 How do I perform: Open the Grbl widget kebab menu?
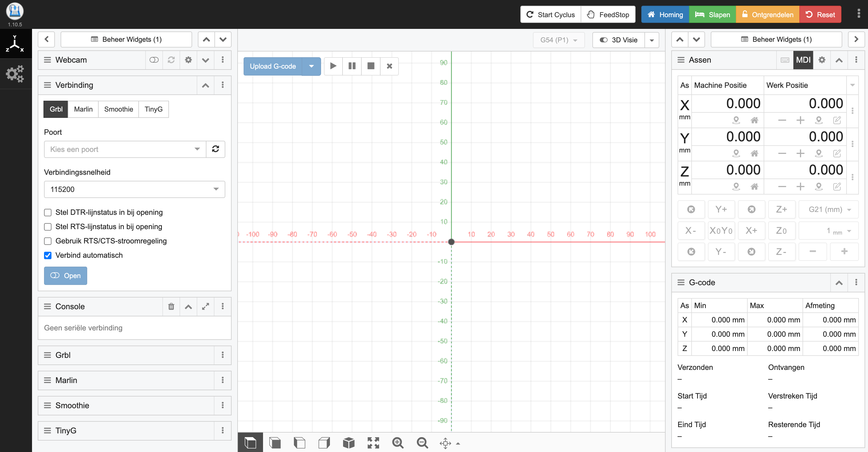click(x=223, y=355)
